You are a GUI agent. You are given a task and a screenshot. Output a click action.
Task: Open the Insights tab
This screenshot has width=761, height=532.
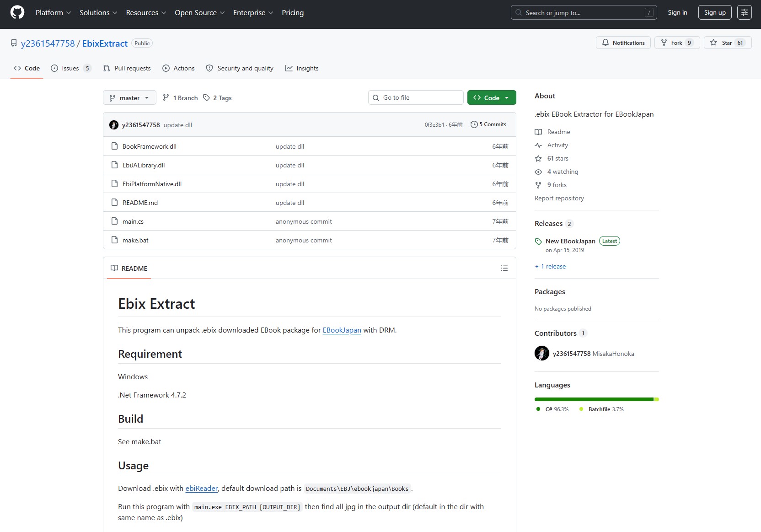tap(302, 68)
